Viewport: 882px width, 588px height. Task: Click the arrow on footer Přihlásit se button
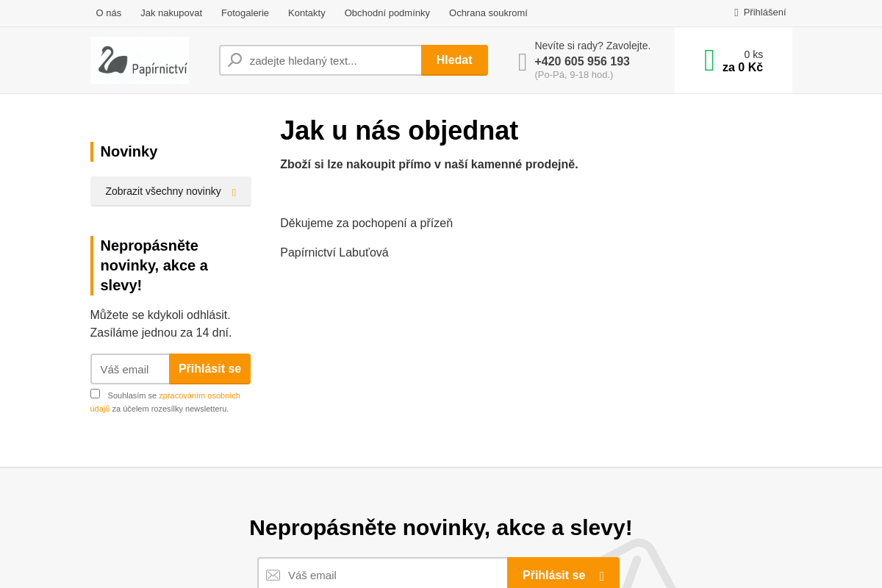pos(600,575)
